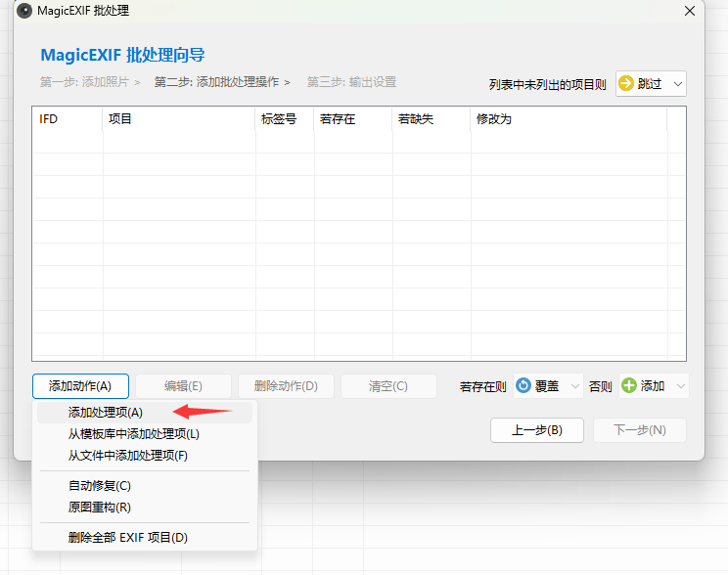Image resolution: width=728 pixels, height=575 pixels.
Task: Choose 原图重构(R) menu entry
Action: [145, 508]
